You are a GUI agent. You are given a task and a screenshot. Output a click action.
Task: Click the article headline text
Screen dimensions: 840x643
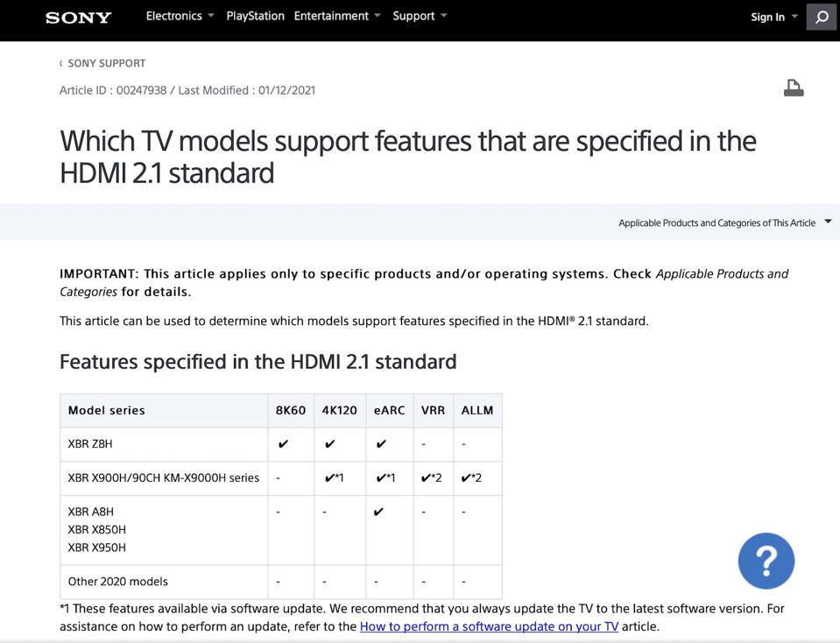click(x=407, y=140)
